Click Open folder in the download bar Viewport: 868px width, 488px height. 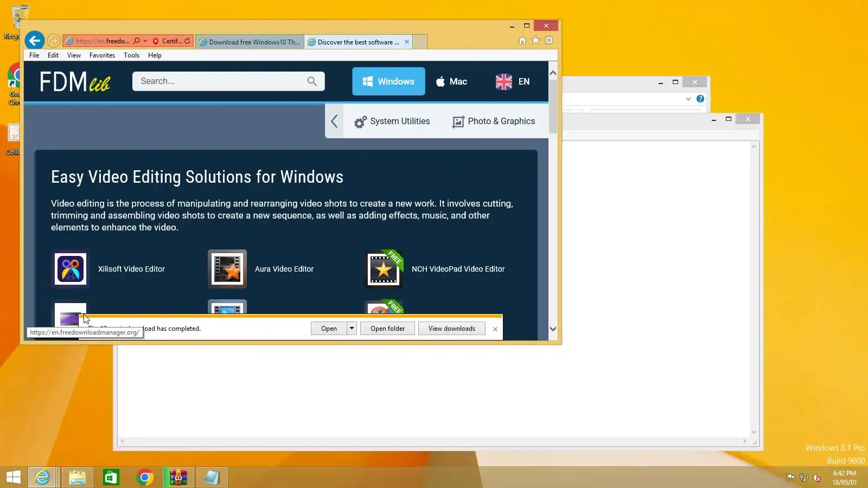point(387,329)
